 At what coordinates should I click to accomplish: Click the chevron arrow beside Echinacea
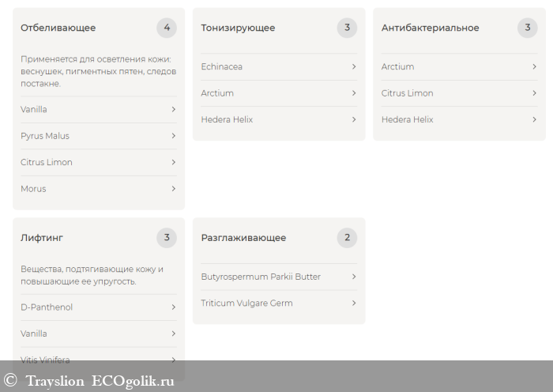click(x=354, y=66)
